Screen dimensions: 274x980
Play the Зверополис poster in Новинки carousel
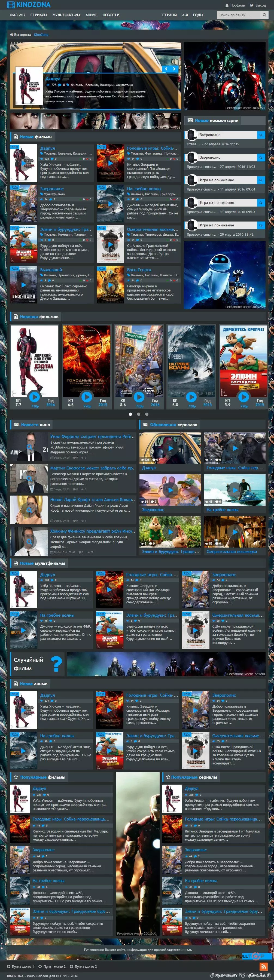[x=139, y=397]
